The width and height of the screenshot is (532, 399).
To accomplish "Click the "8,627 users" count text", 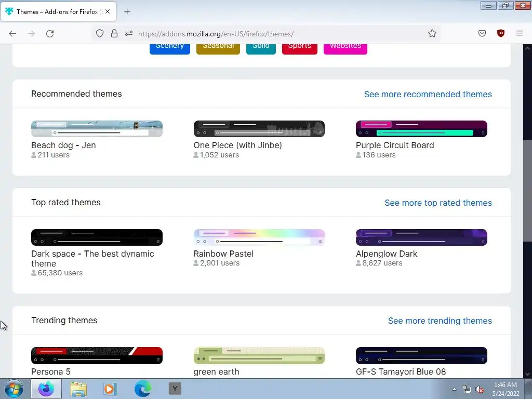I will point(382,263).
